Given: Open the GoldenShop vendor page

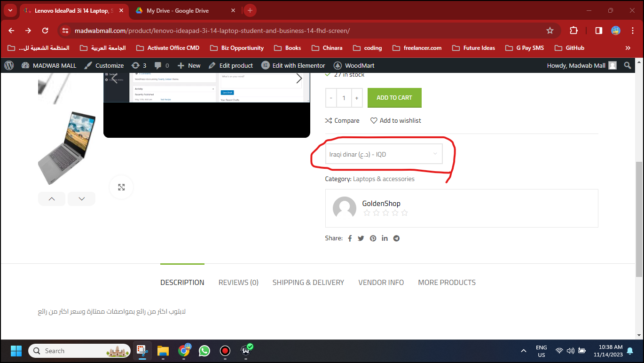Looking at the screenshot, I should [381, 204].
